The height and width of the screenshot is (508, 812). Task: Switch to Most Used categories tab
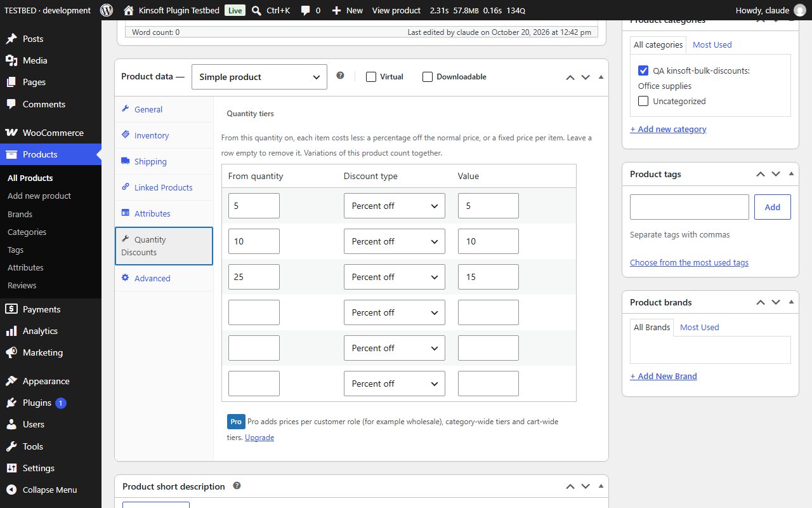coord(712,44)
